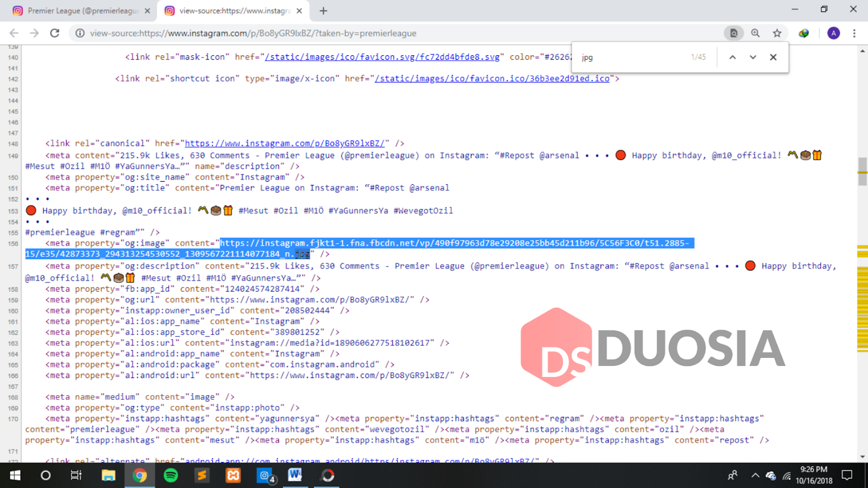
Task: Go forward to next page
Action: click(x=34, y=33)
